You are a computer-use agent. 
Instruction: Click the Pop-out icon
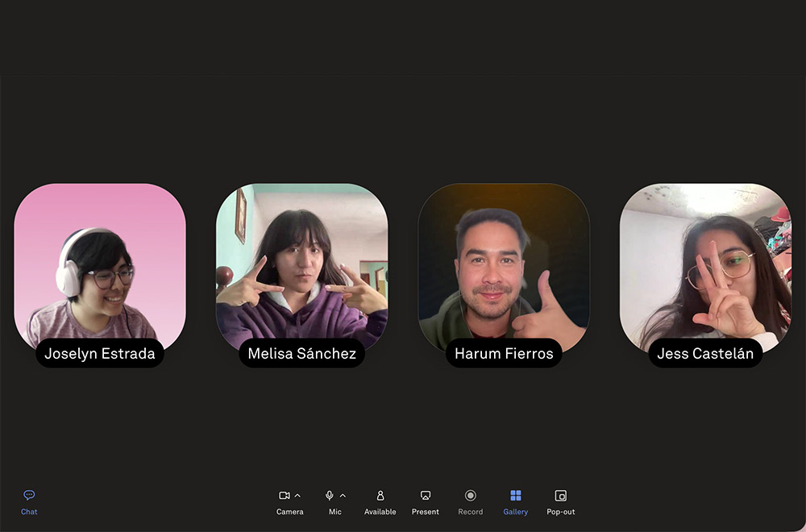click(x=559, y=496)
